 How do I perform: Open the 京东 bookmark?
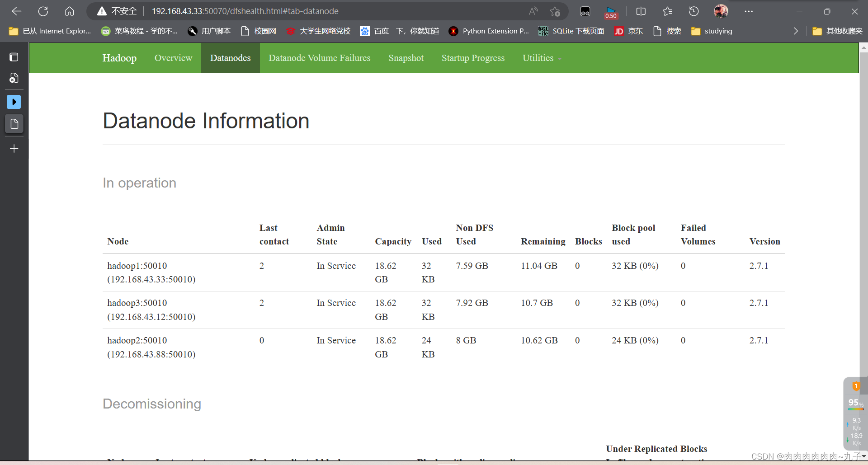628,31
